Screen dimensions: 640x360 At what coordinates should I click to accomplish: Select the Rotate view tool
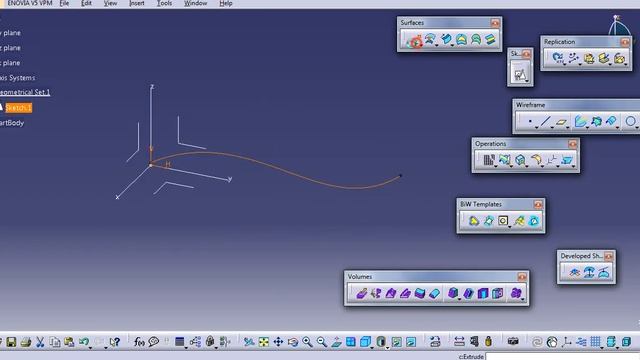(293, 342)
